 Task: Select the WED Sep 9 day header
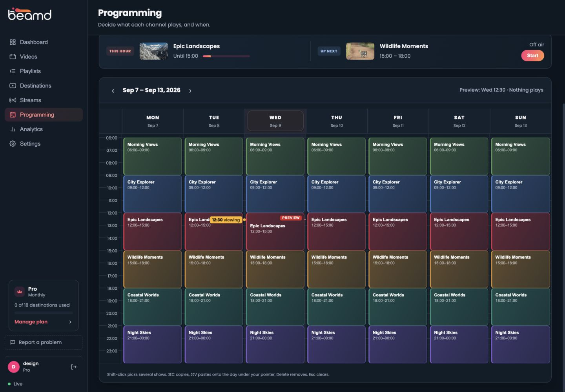pos(275,121)
